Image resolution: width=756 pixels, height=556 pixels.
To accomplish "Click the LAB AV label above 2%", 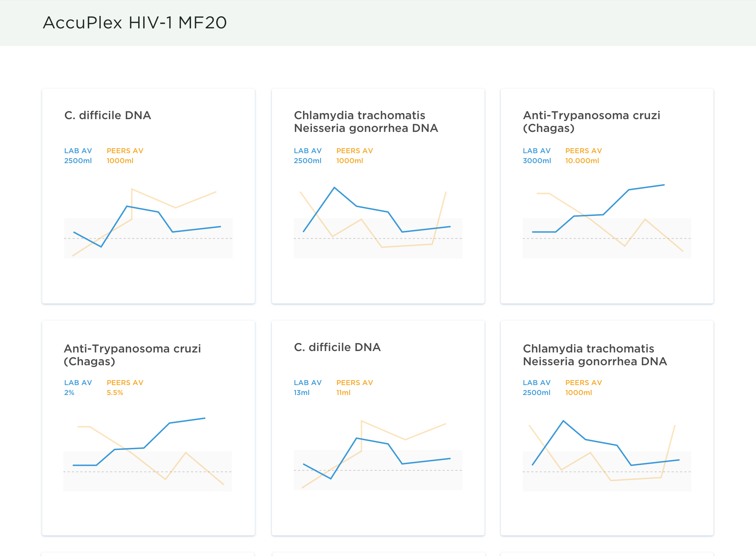I will pos(78,383).
